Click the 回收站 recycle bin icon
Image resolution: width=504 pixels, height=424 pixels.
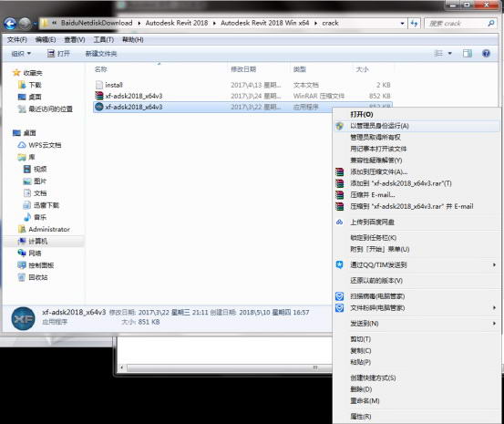point(22,277)
